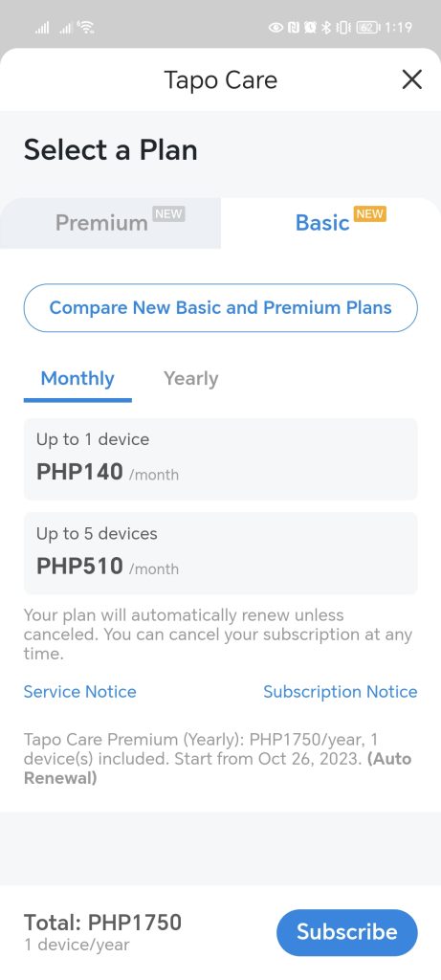Choose the Monthly billing tab
The image size is (441, 980).
pos(77,379)
